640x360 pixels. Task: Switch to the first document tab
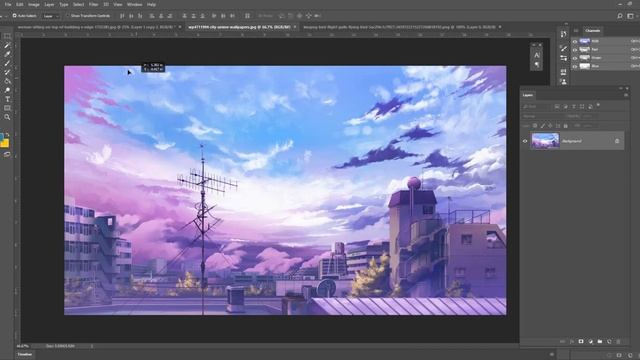[96, 27]
